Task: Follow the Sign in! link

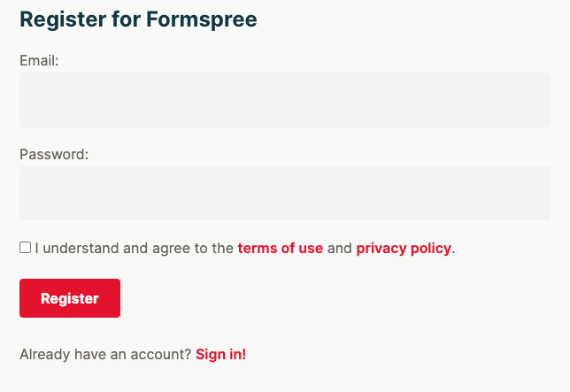Action: 220,355
